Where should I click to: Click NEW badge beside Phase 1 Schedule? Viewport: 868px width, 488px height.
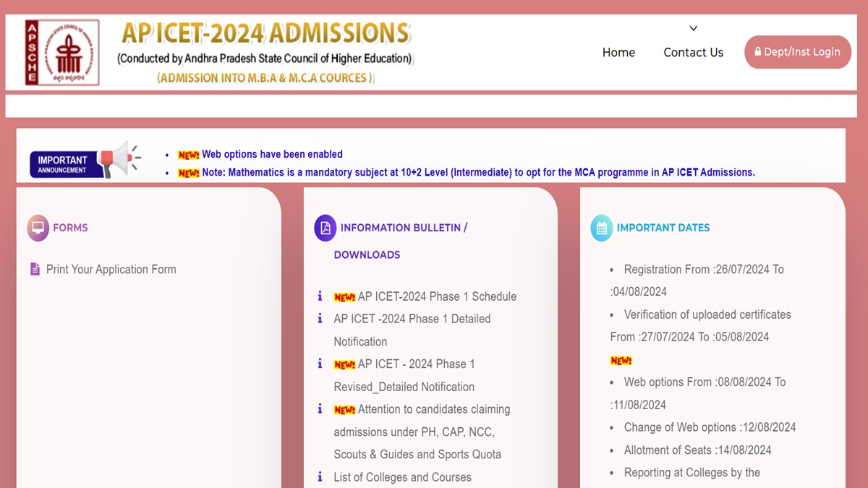(344, 297)
